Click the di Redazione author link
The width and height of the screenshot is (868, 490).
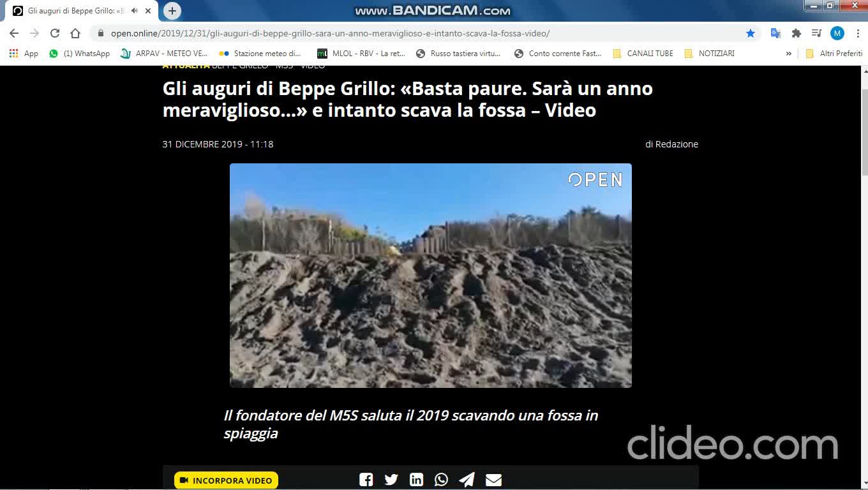coord(671,144)
